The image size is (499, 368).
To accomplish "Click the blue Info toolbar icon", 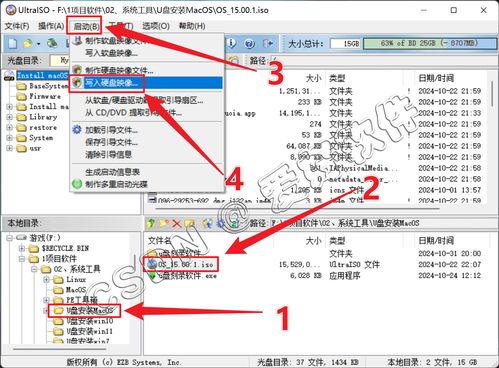I will [x=232, y=43].
